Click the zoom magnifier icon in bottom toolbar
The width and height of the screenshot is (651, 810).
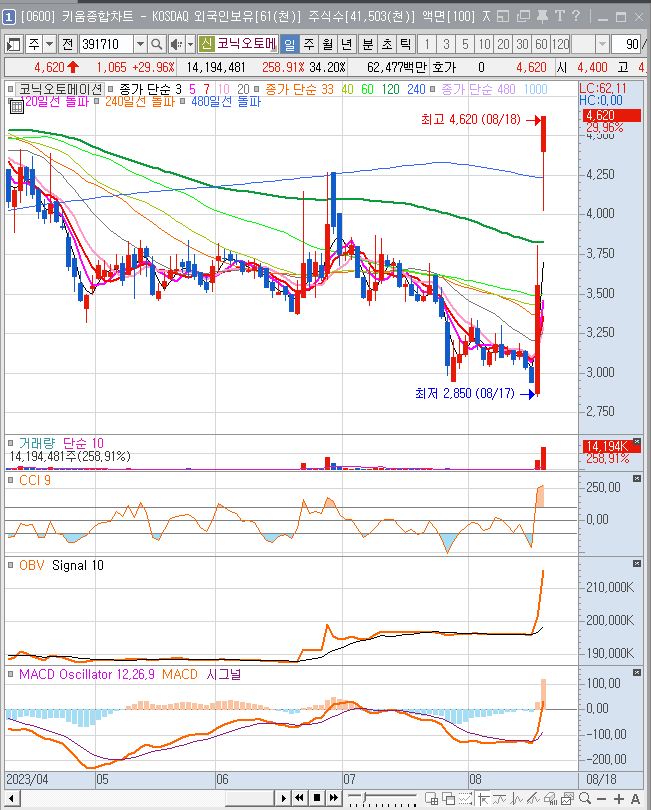coord(584,798)
